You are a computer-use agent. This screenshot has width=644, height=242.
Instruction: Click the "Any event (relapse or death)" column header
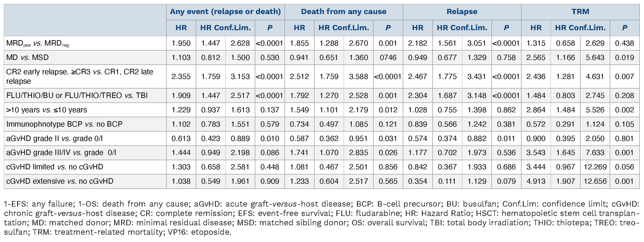click(225, 12)
